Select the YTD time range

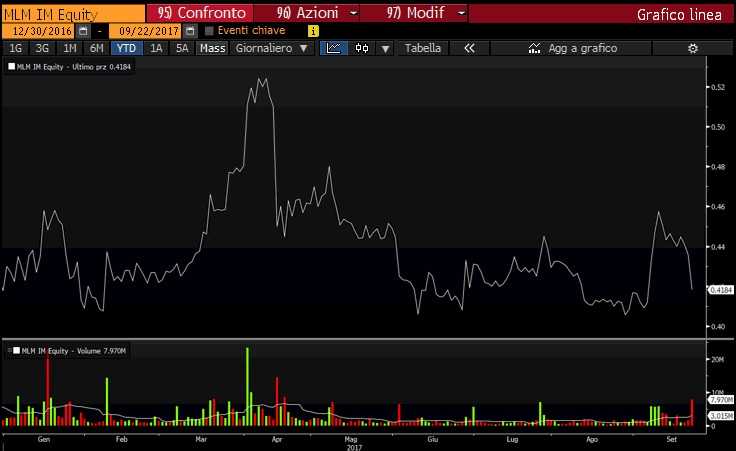tap(126, 48)
